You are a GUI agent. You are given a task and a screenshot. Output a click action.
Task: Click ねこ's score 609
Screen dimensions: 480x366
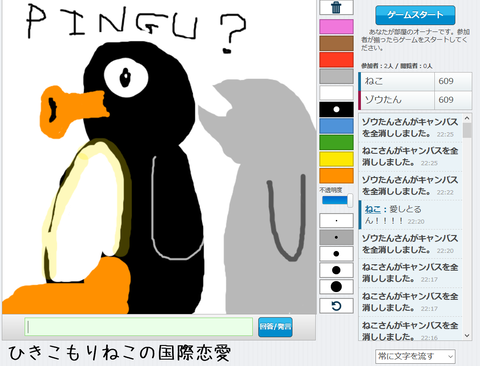tap(446, 81)
